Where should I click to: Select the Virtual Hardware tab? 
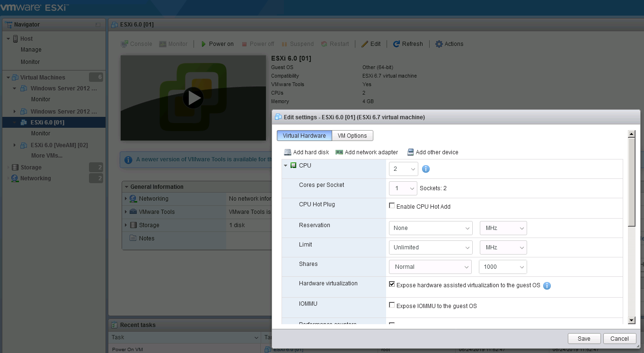point(304,136)
